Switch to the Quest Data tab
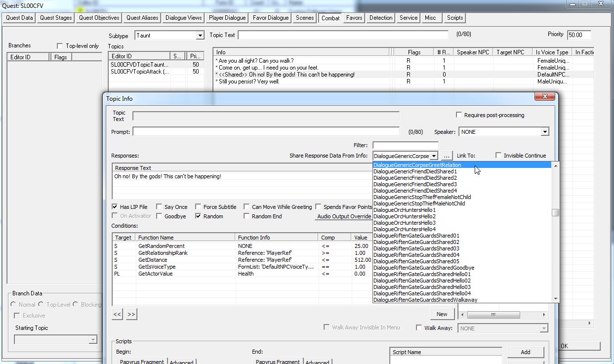 click(20, 18)
